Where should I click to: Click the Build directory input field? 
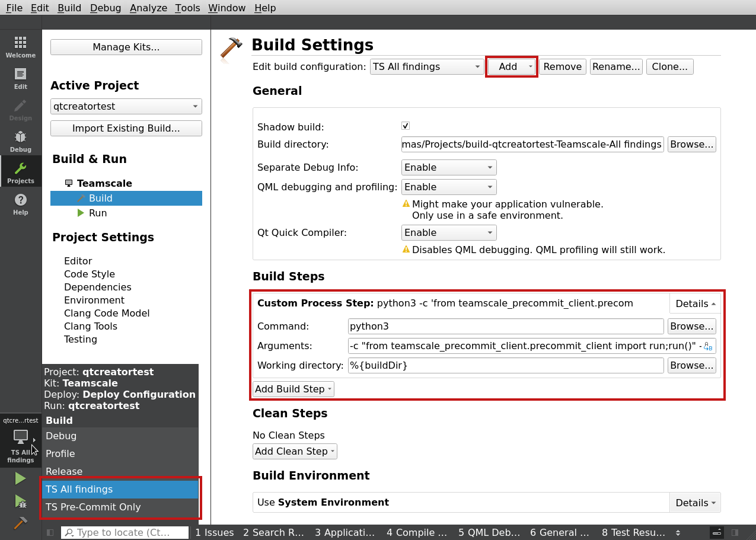click(532, 144)
